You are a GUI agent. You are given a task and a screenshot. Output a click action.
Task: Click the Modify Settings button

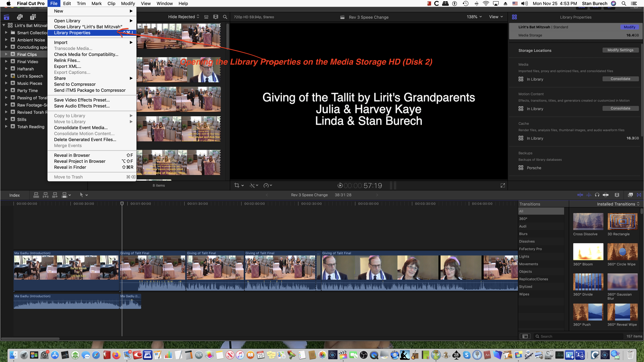click(x=620, y=50)
